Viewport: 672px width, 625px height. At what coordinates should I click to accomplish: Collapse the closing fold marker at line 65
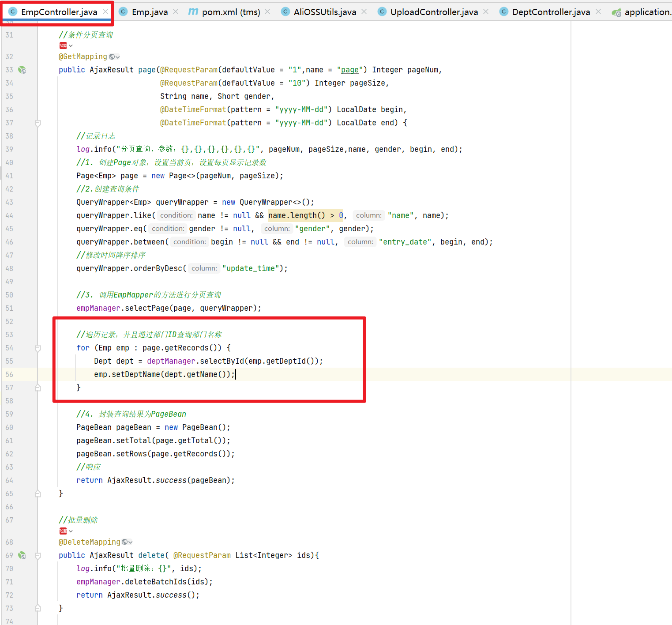point(38,493)
